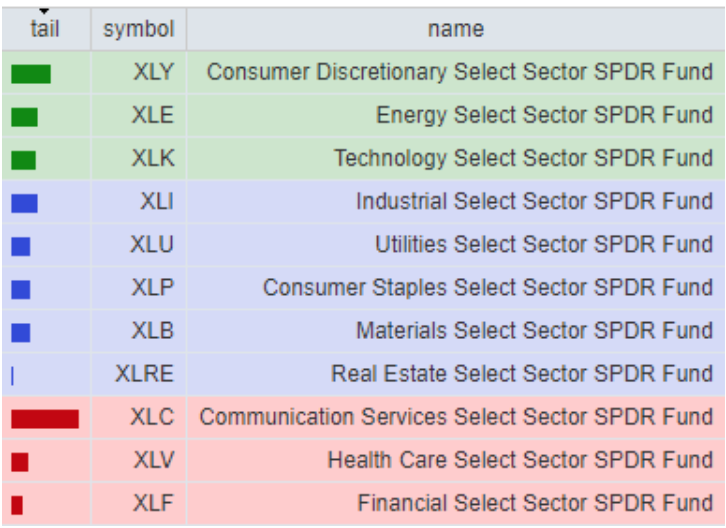Screen dimensions: 726x528
Task: Click Energy Select Sector SPDR Fund row
Action: (544, 115)
